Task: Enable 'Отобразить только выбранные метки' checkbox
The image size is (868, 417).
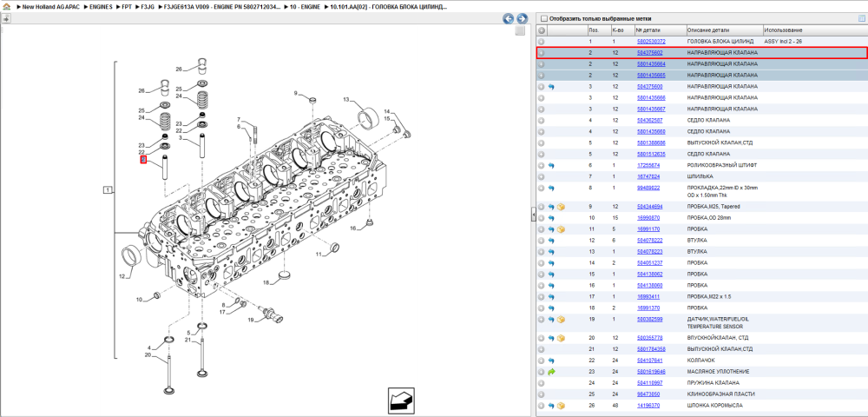Action: click(x=543, y=18)
